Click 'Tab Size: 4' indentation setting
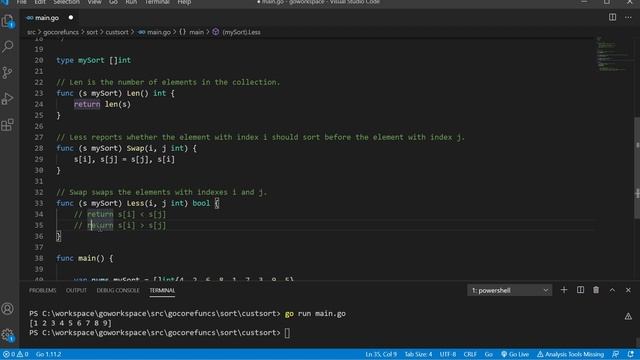The width and height of the screenshot is (640, 360). click(418, 354)
